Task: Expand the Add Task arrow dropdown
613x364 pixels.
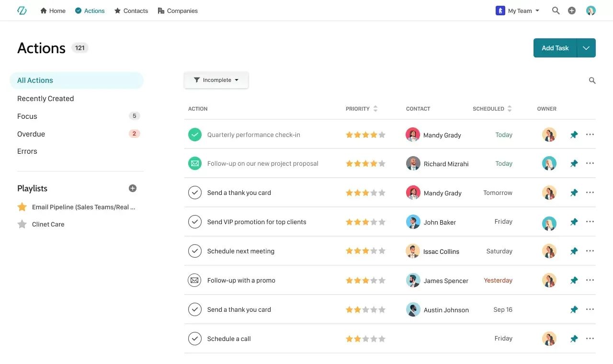Action: [x=586, y=48]
